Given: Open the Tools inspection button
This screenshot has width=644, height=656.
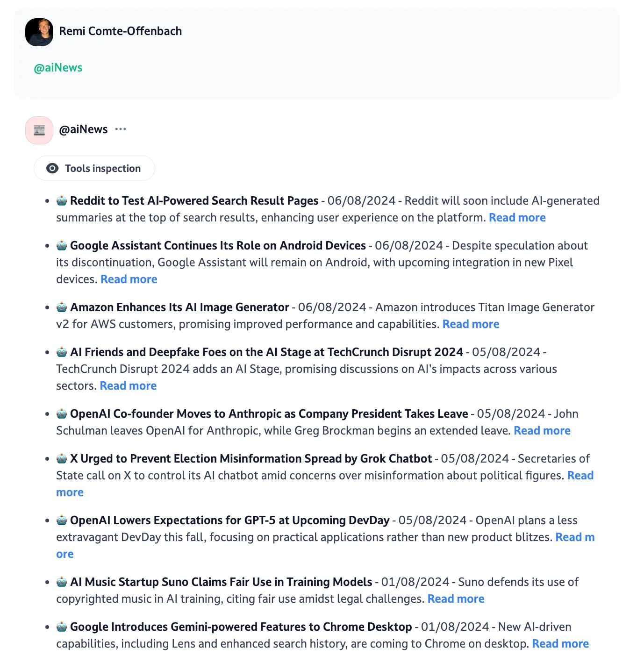Looking at the screenshot, I should click(x=94, y=168).
